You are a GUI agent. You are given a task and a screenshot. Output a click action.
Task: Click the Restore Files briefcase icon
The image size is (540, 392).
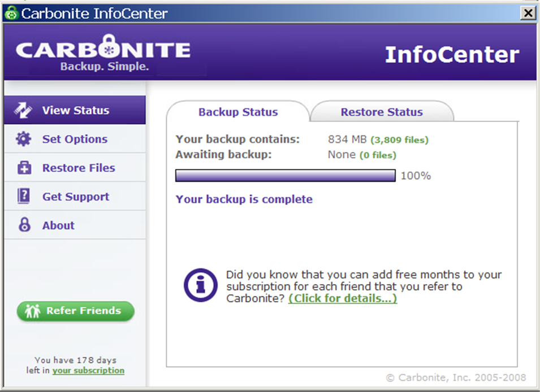(24, 168)
